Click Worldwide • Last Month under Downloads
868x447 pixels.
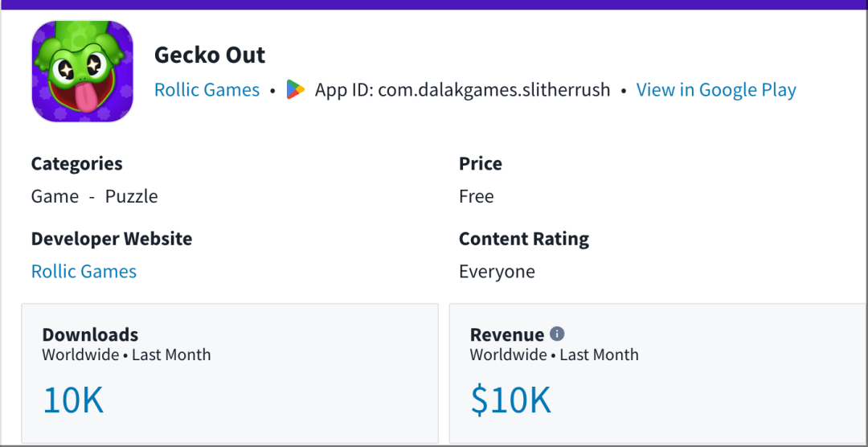click(126, 355)
